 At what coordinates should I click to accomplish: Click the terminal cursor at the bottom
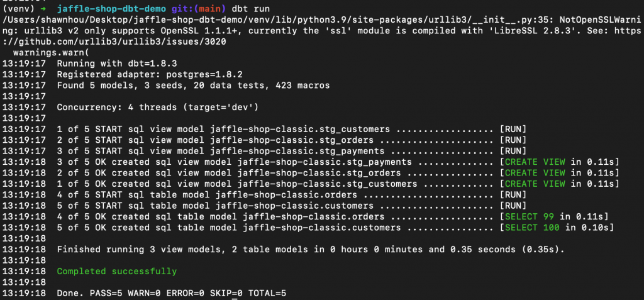pos(235,299)
